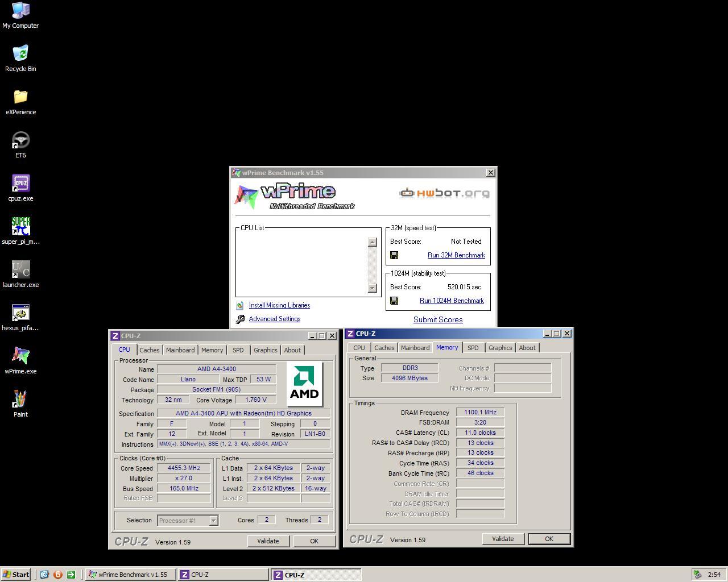Open SPD tab in left CPU-Z window
This screenshot has height=582, width=728.
[238, 350]
